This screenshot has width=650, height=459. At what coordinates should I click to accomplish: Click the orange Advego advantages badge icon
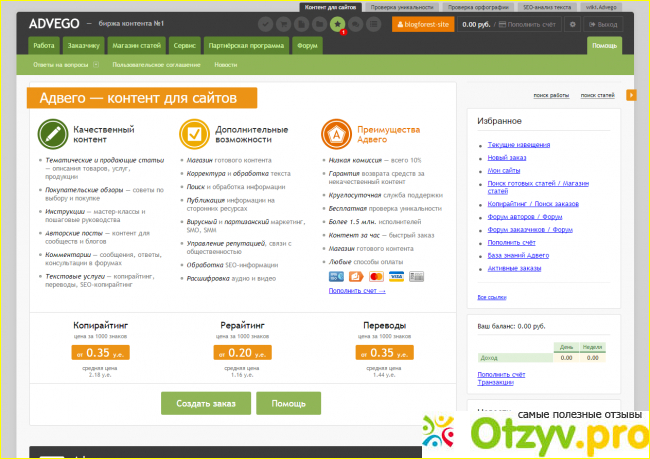point(336,134)
